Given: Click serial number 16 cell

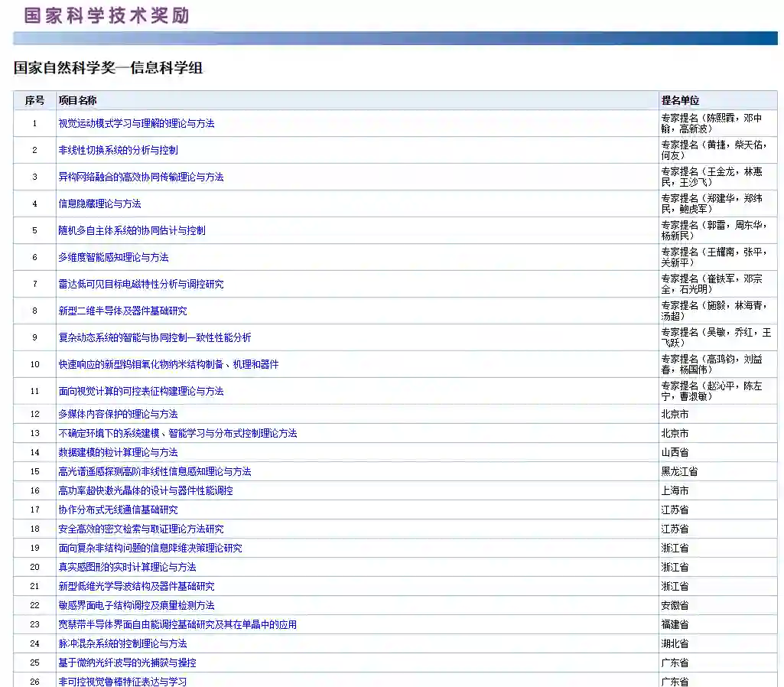Looking at the screenshot, I should (x=34, y=490).
